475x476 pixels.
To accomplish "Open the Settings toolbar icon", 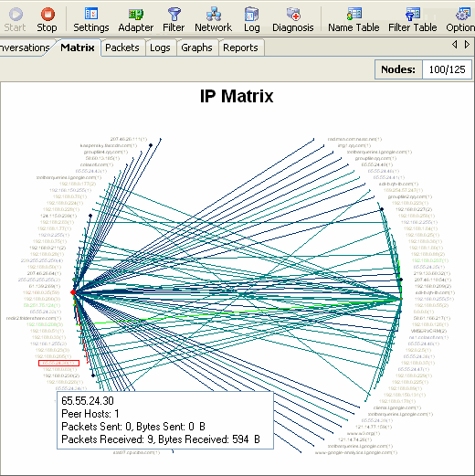I will click(91, 14).
